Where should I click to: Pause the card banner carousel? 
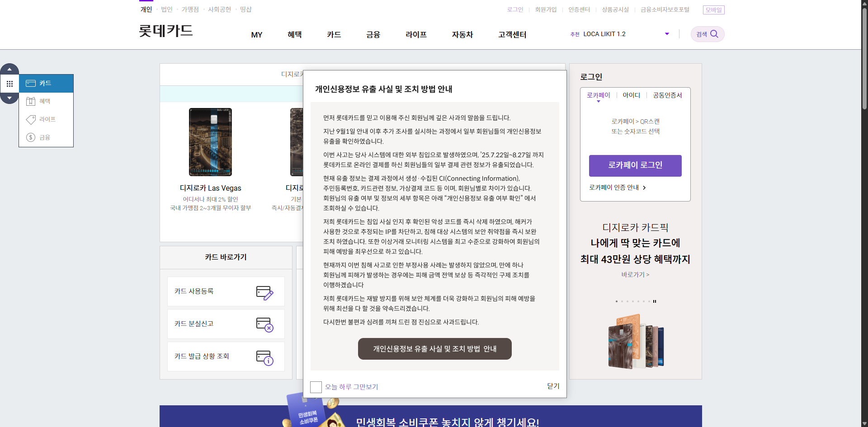[654, 301]
